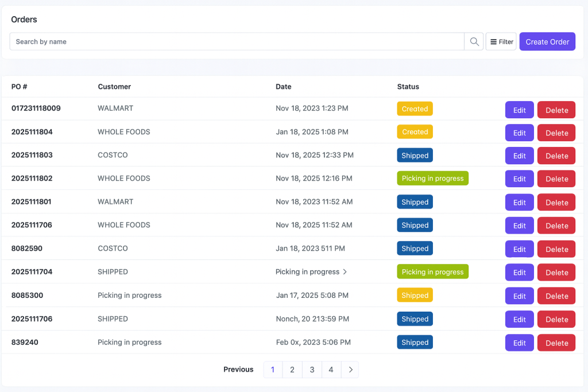Click the search magnifier icon
Viewport: 588px width, 392px height.
473,41
